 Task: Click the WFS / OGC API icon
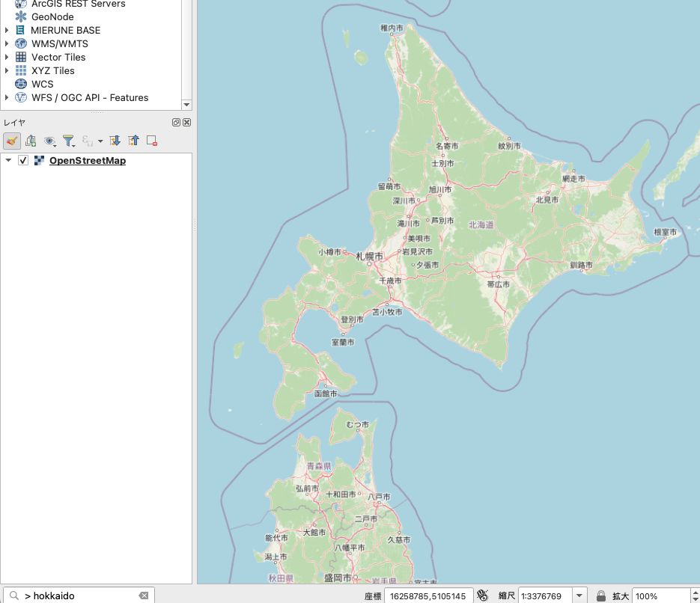(x=20, y=97)
